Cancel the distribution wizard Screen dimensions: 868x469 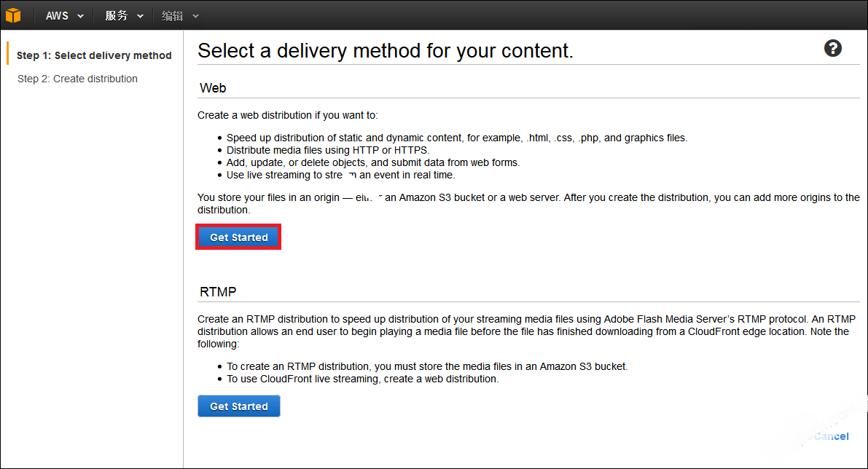832,436
